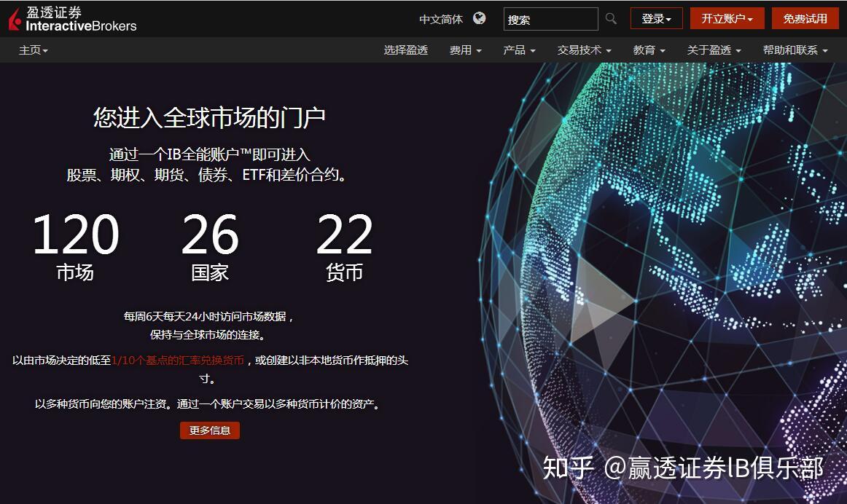Select the 选择盈透 menu item

pyautogui.click(x=406, y=51)
